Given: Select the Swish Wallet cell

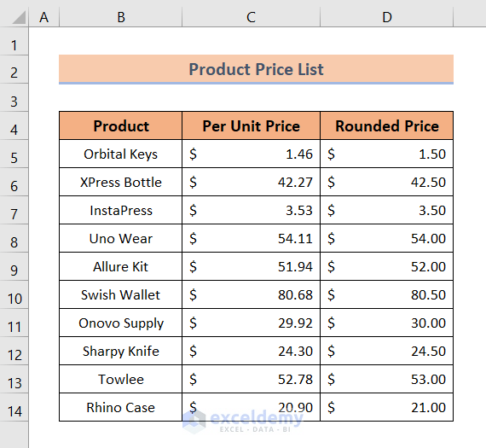Looking at the screenshot, I should pyautogui.click(x=120, y=294).
